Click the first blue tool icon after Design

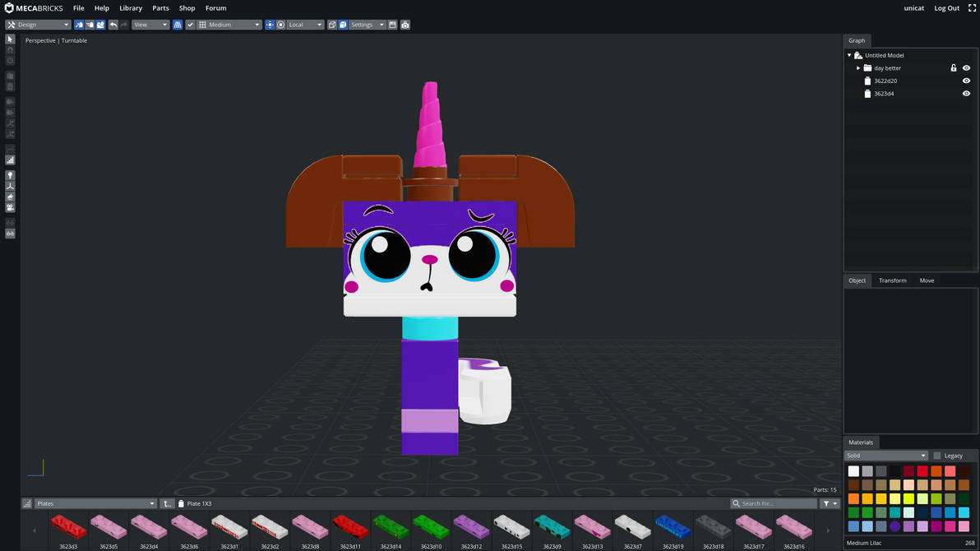click(79, 25)
